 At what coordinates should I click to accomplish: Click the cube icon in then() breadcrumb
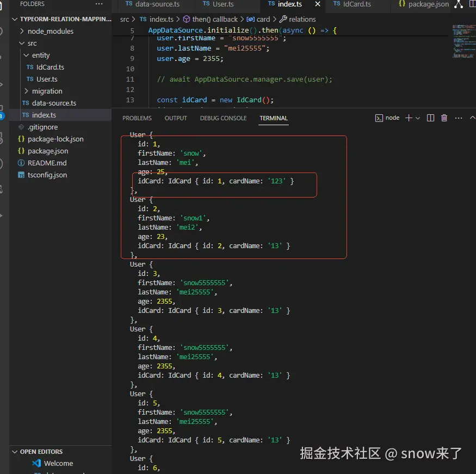coord(187,19)
